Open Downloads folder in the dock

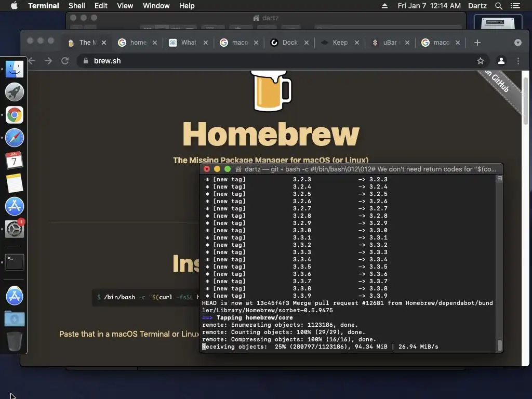(14, 319)
